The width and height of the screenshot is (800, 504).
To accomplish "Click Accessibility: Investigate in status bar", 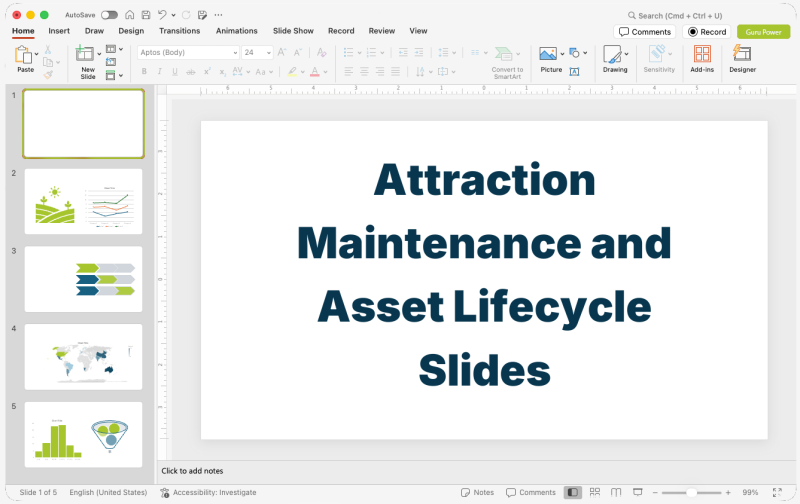I will [208, 492].
